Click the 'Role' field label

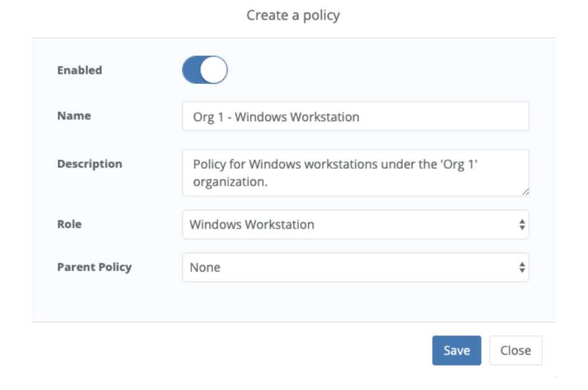pyautogui.click(x=69, y=225)
